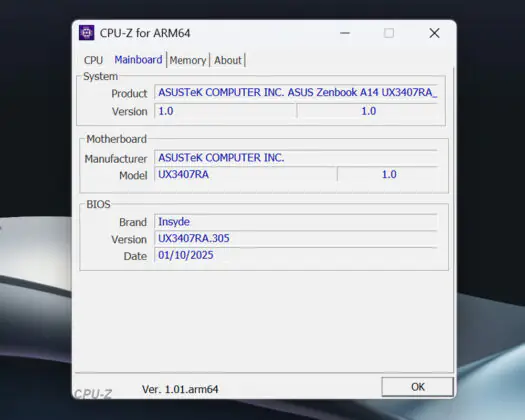
Task: Click the Motherboard Manufacturer field
Action: pyautogui.click(x=296, y=157)
